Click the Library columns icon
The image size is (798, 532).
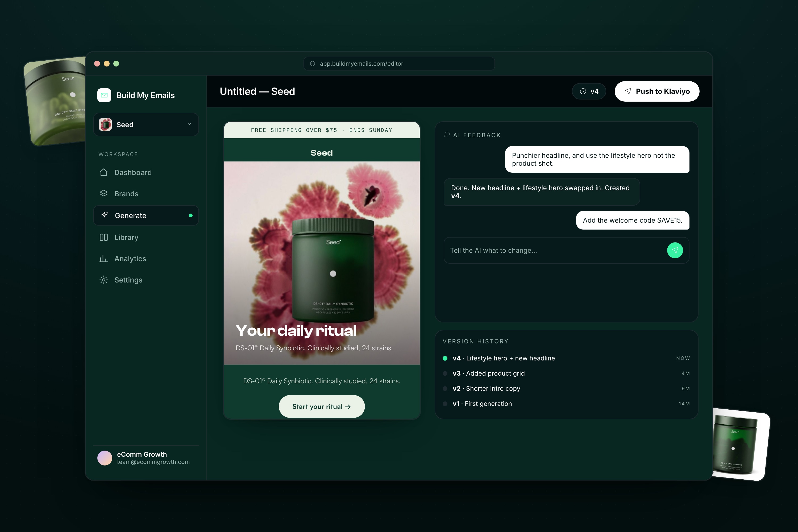point(104,237)
